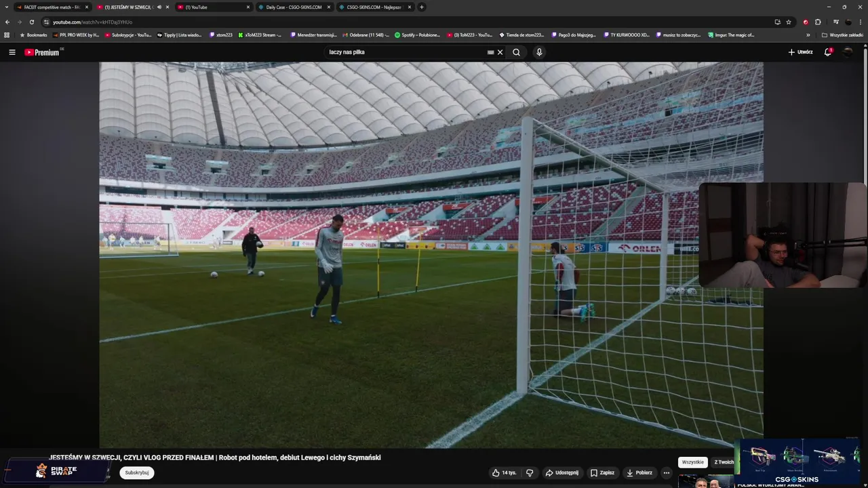Image resolution: width=868 pixels, height=488 pixels.
Task: Click the Utwórz create button
Action: (800, 52)
